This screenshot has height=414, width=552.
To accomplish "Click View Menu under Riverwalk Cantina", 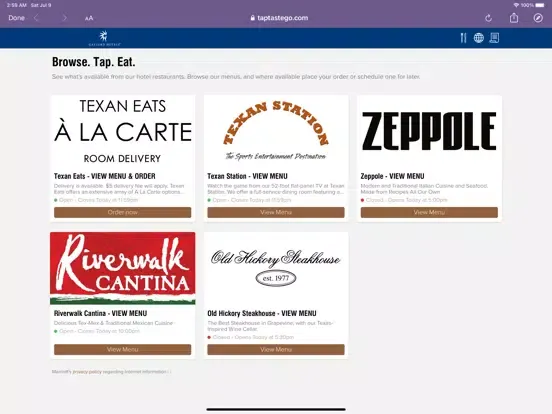I will click(x=123, y=350).
